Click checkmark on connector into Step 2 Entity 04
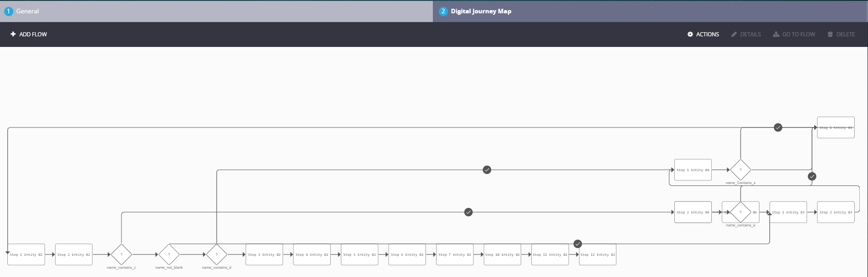 coord(468,212)
